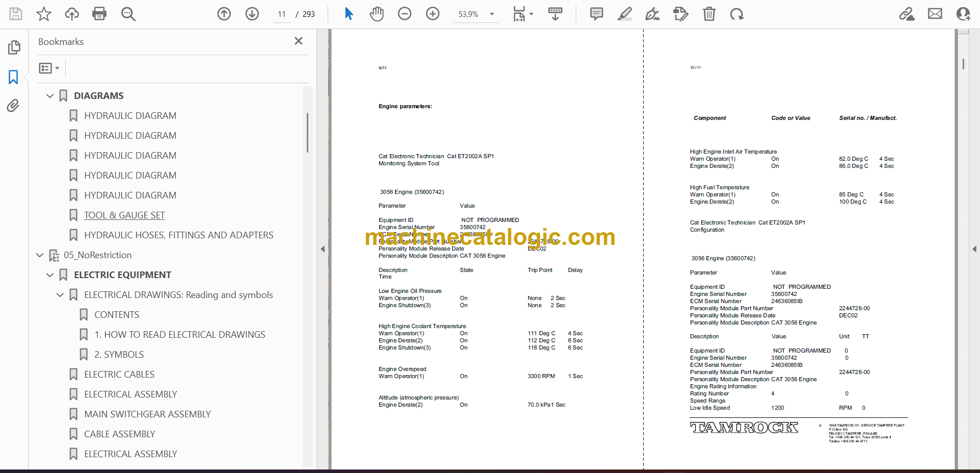Open the Attachments panel paperclip
Viewport: 980px width, 473px height.
[13, 106]
